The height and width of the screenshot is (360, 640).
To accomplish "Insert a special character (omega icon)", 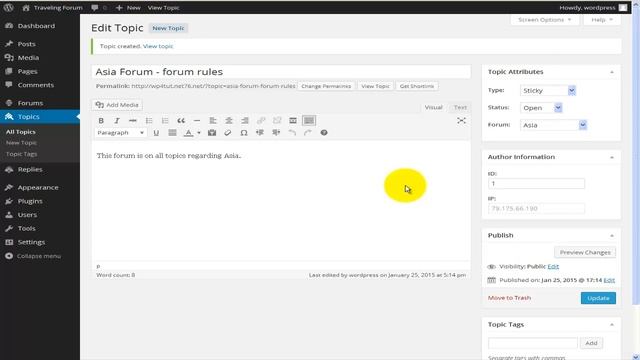I will coord(244,133).
